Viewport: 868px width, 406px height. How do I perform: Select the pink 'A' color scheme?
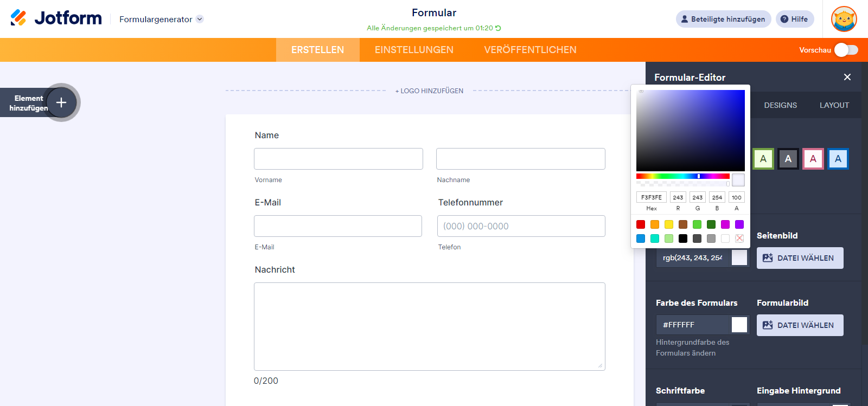[x=813, y=159]
